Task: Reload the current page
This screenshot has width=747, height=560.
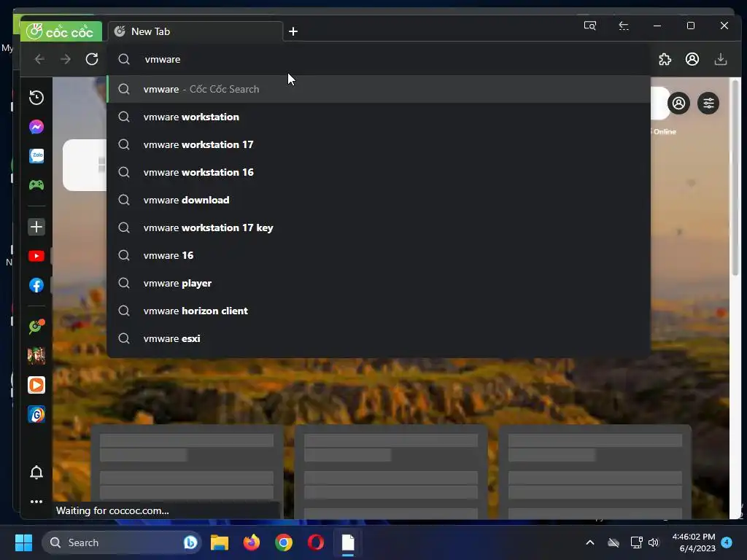Action: (91, 59)
